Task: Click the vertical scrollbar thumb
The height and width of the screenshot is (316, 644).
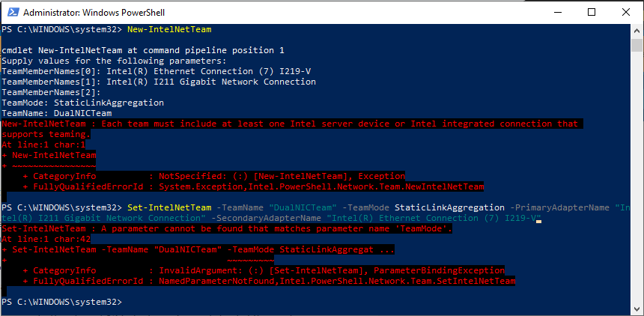Action: (637, 45)
